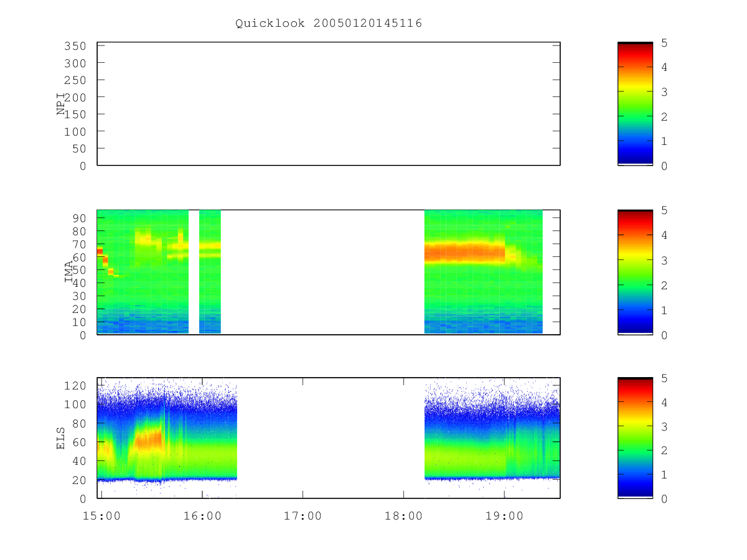
Task: Click the orange ELS burst near 15:30
Action: 148,440
